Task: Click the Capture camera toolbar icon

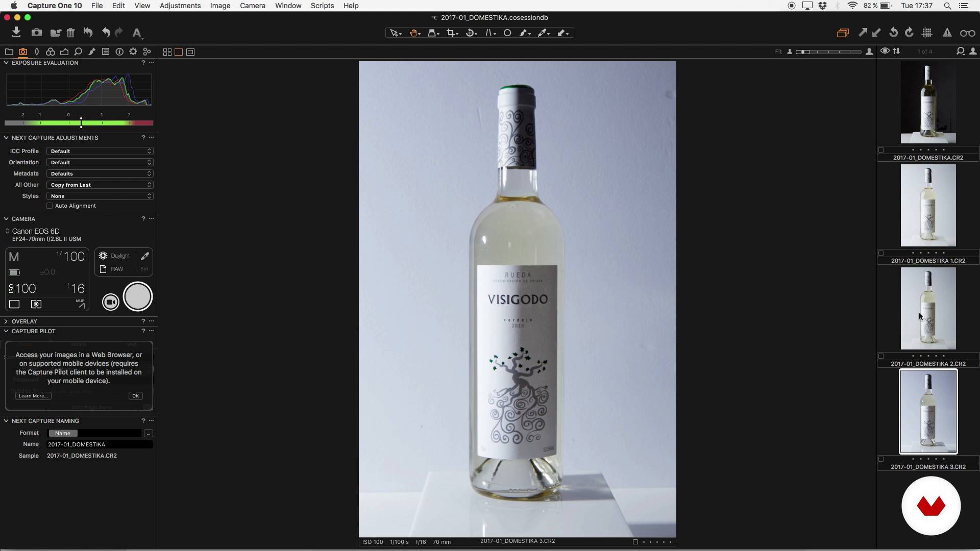Action: coord(36,33)
